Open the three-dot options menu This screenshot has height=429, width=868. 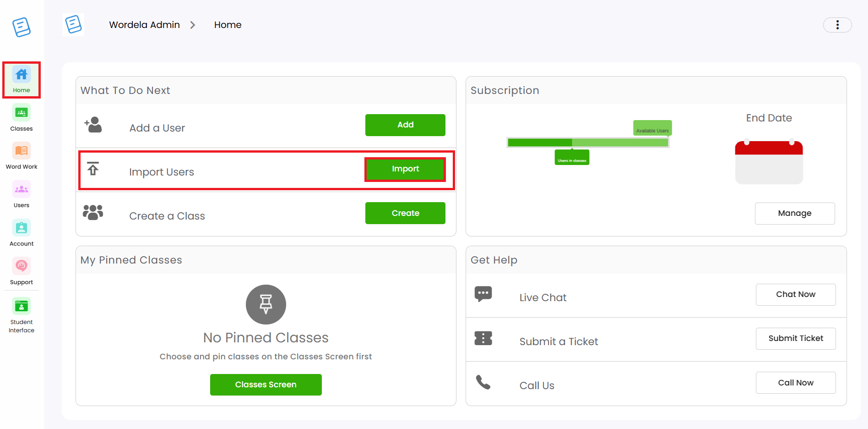click(x=837, y=25)
